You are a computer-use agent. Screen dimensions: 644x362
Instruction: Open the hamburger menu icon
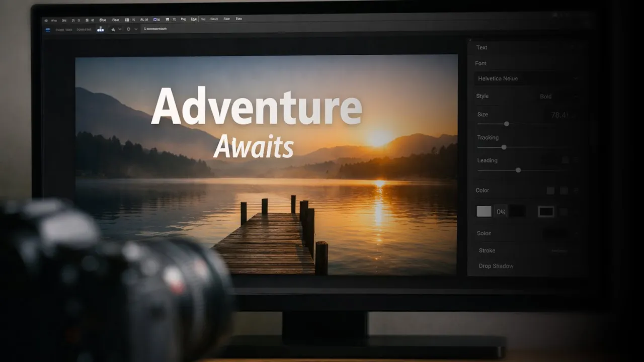click(x=48, y=30)
